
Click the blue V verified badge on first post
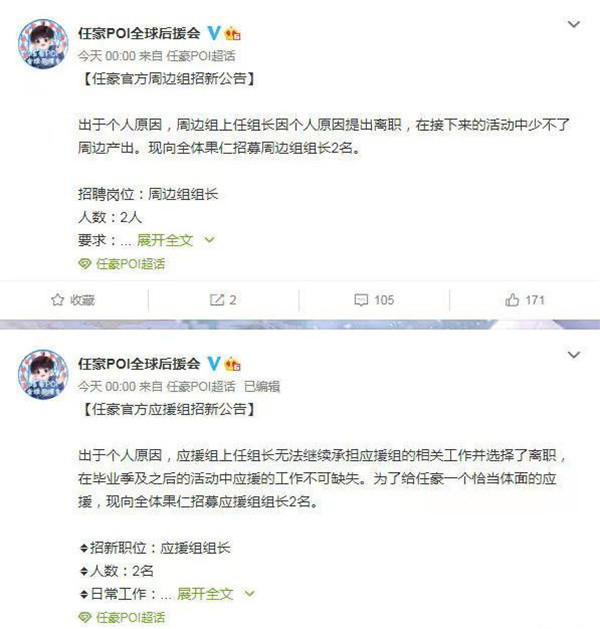coord(214,33)
